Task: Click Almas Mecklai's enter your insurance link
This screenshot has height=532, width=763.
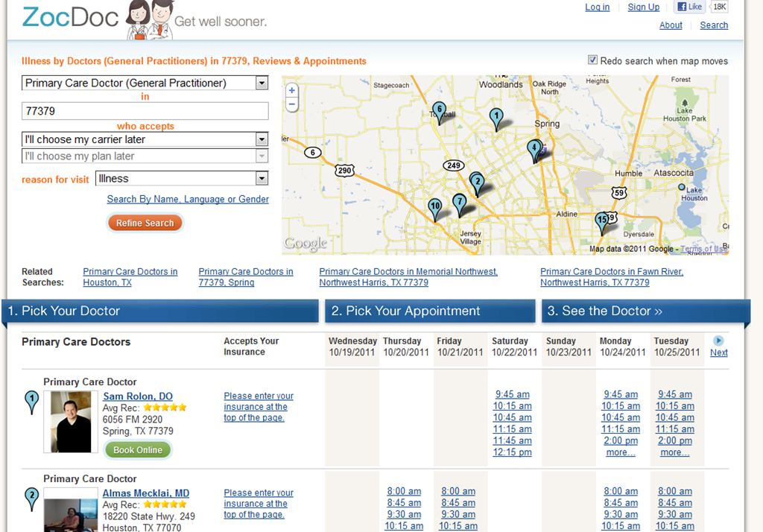Action: click(x=259, y=504)
